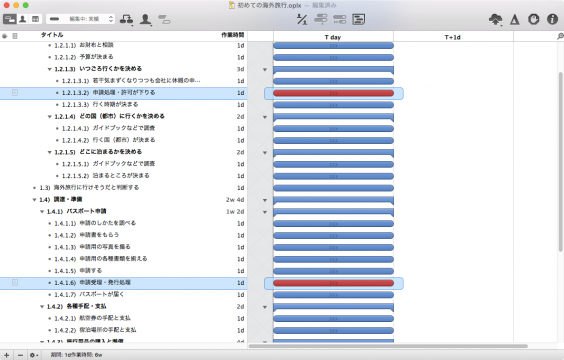Select task row 1.4.1.5

123,270
